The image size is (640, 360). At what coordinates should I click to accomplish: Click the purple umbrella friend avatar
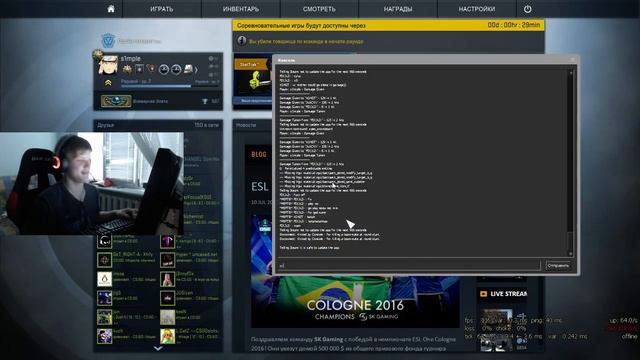tap(167, 241)
